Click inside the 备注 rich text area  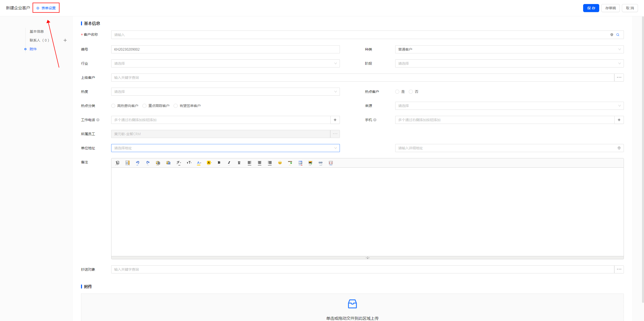368,212
